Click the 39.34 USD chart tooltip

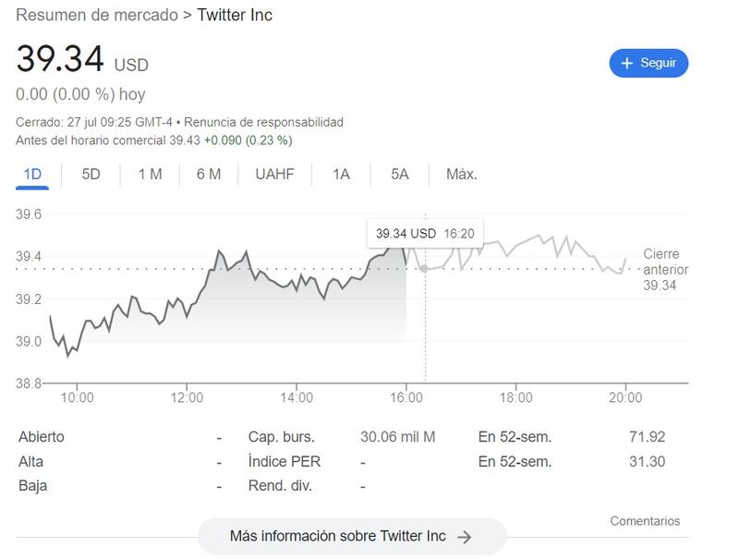click(425, 234)
